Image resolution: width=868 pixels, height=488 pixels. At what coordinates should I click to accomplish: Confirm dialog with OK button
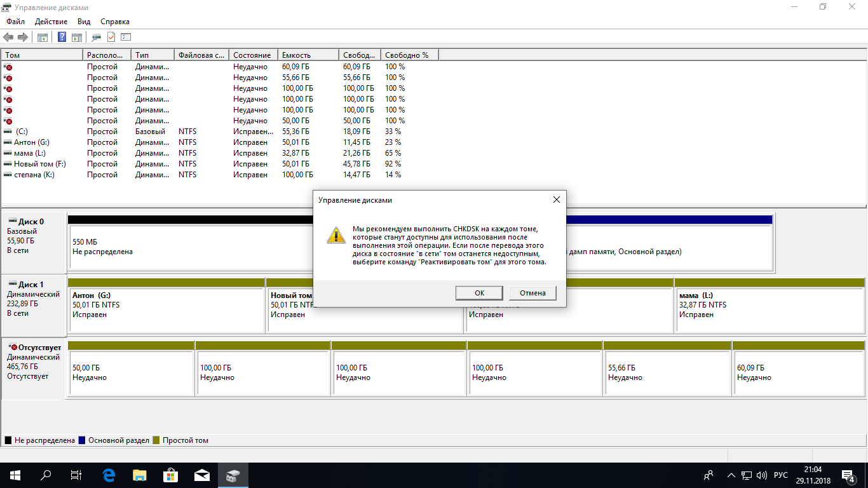480,293
